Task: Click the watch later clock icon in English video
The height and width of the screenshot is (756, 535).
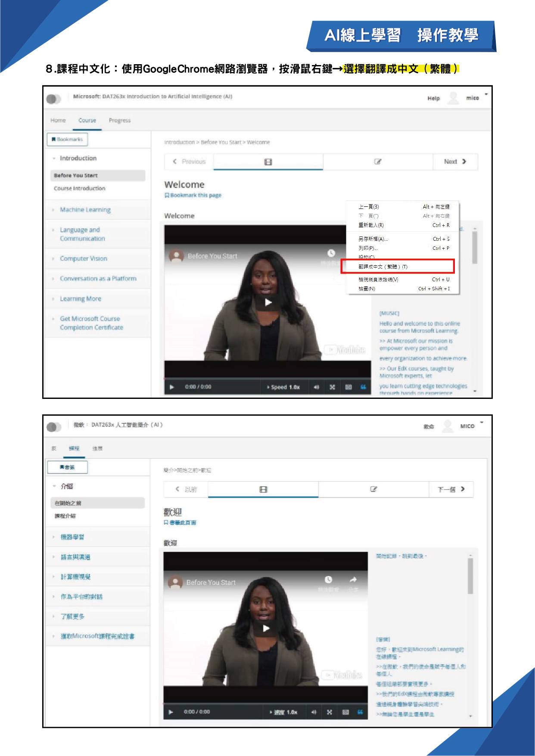Action: 331,253
